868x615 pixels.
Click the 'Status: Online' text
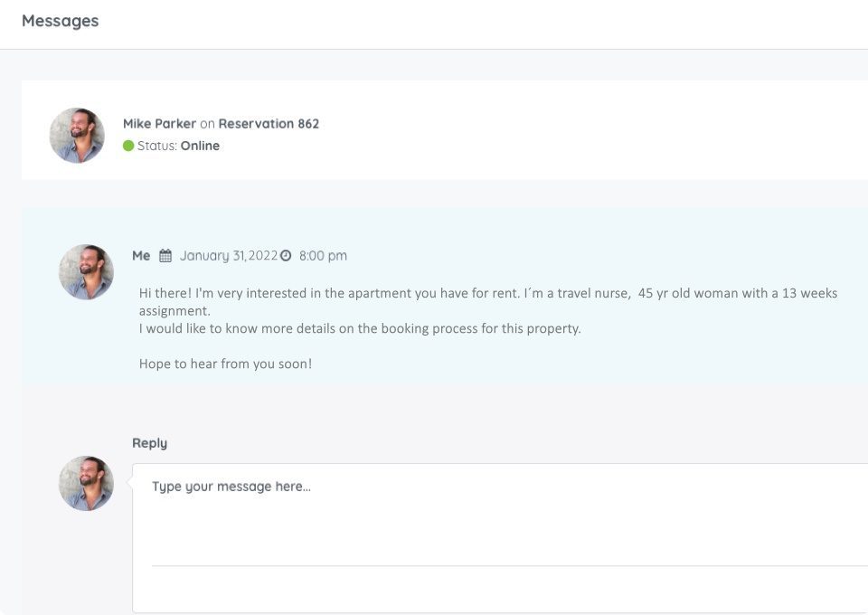pos(178,146)
